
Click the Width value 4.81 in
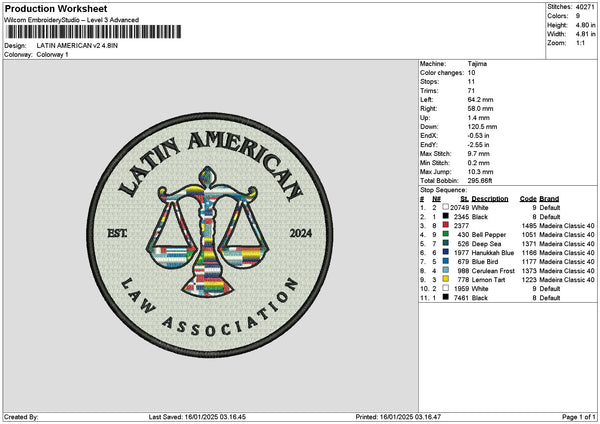click(585, 34)
